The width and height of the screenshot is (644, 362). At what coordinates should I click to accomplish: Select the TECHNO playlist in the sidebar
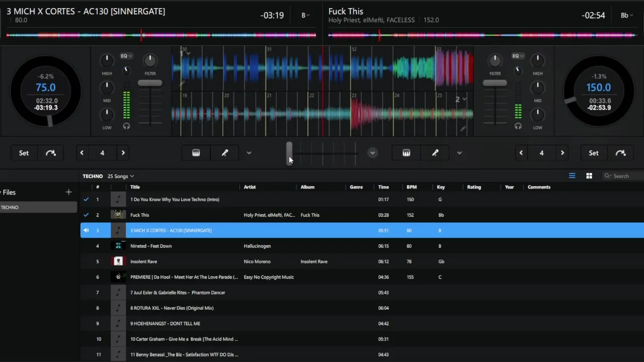click(10, 207)
